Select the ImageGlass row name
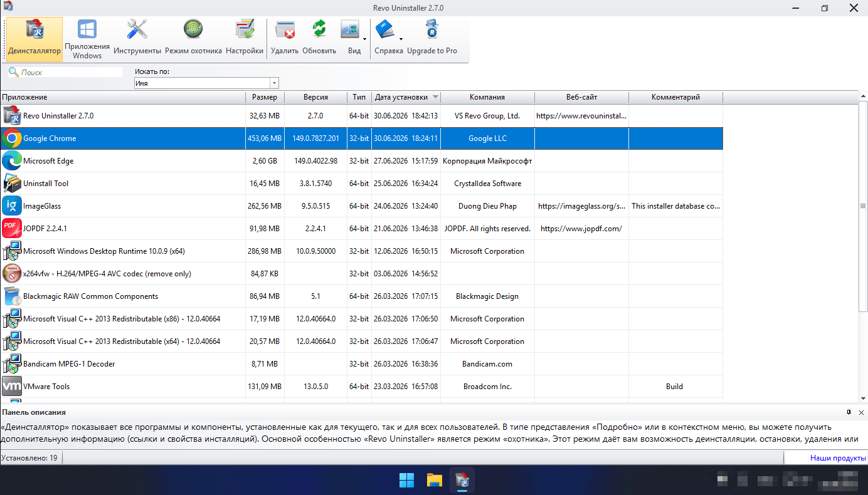 42,206
